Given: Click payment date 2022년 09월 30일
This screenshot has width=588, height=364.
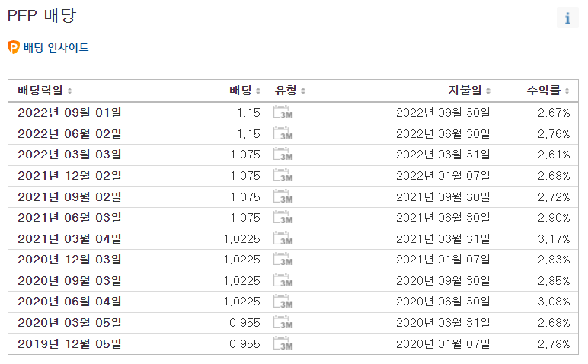Looking at the screenshot, I should click(443, 113).
